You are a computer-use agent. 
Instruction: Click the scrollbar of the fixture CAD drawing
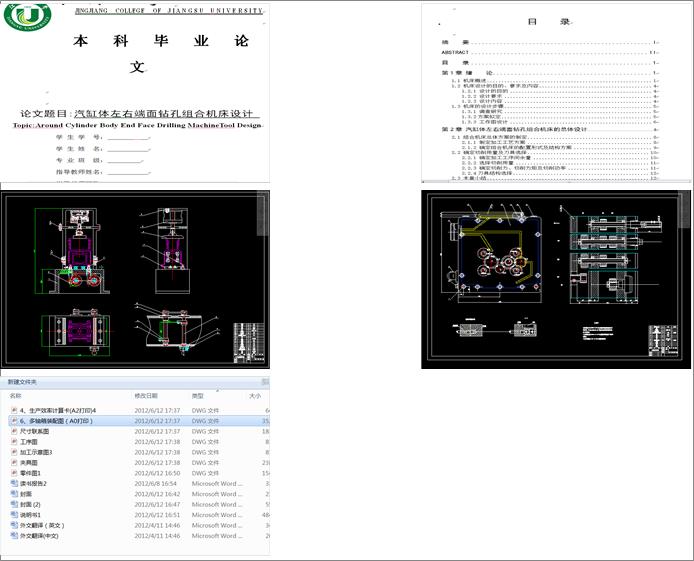click(262, 215)
